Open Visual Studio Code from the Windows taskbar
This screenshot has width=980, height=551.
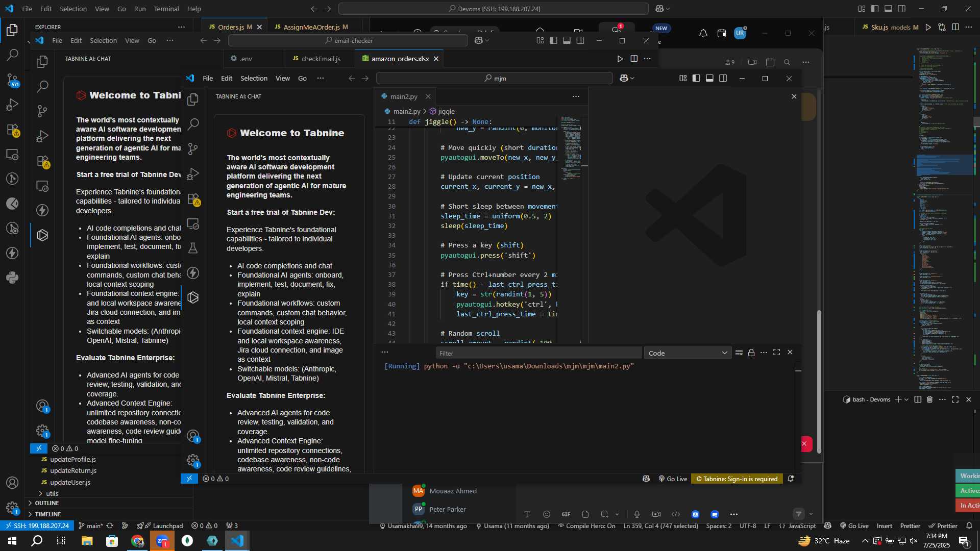pos(237,541)
